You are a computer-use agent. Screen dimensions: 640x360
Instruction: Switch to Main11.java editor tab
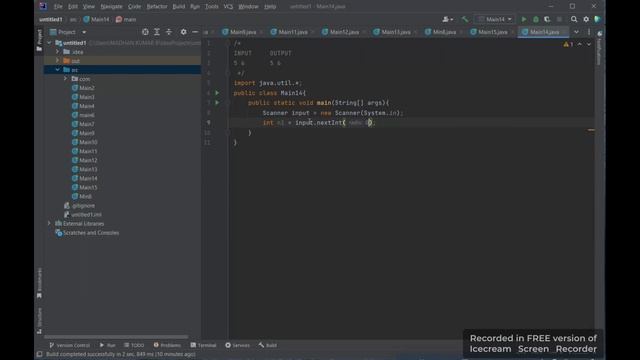click(x=293, y=32)
